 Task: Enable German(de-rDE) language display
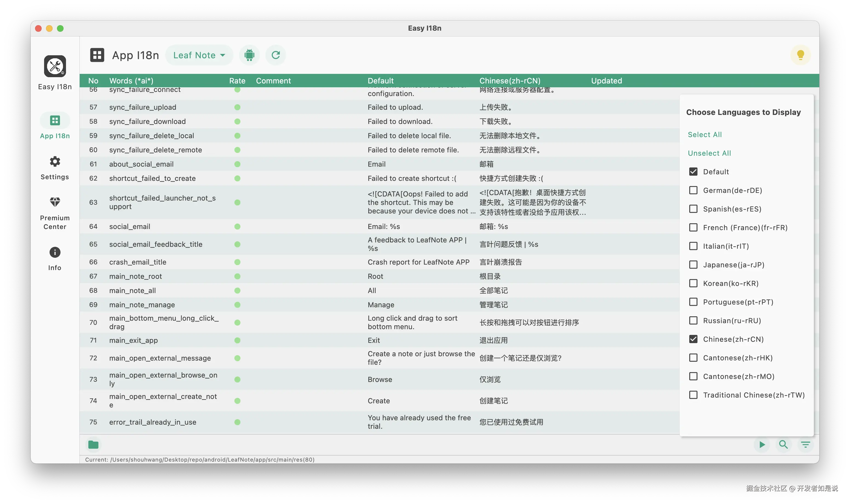click(693, 190)
